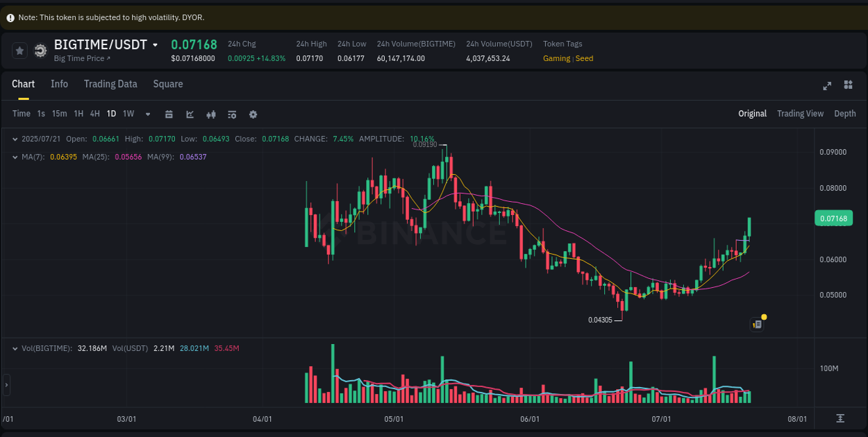Click the Gaming token tag
The image size is (868, 437).
click(x=556, y=58)
